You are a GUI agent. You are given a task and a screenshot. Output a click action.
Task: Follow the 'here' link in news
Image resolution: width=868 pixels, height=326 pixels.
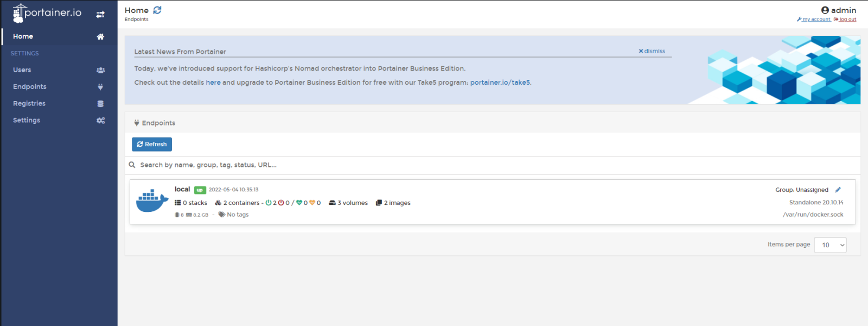pyautogui.click(x=213, y=83)
